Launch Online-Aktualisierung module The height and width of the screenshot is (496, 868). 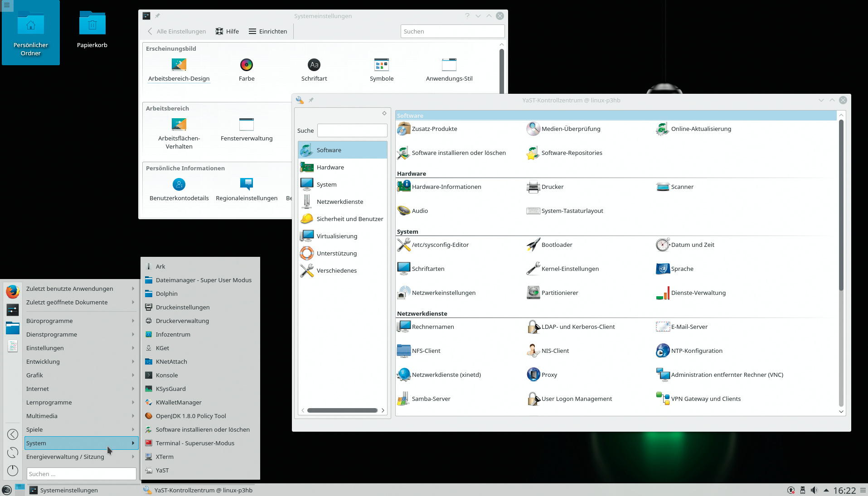click(x=662, y=129)
